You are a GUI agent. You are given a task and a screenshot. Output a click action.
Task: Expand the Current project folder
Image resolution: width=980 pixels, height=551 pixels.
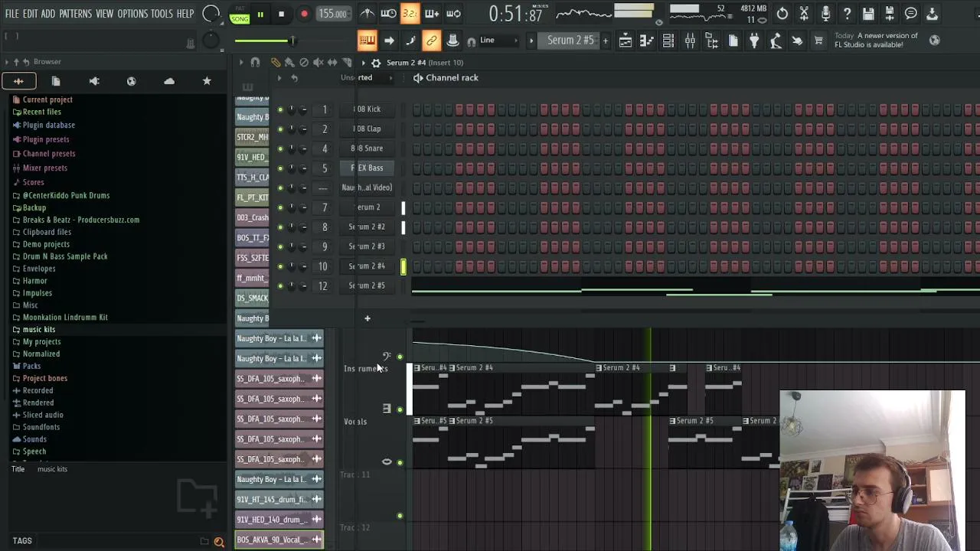click(42, 99)
